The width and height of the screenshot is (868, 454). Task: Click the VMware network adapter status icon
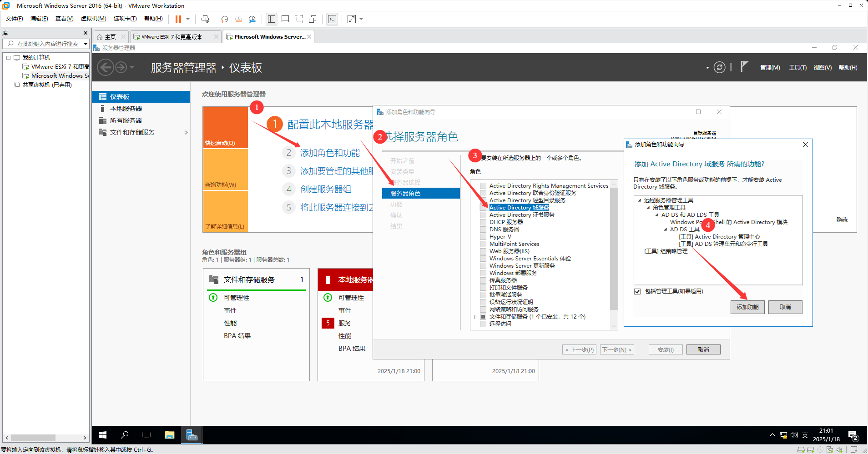point(830,450)
